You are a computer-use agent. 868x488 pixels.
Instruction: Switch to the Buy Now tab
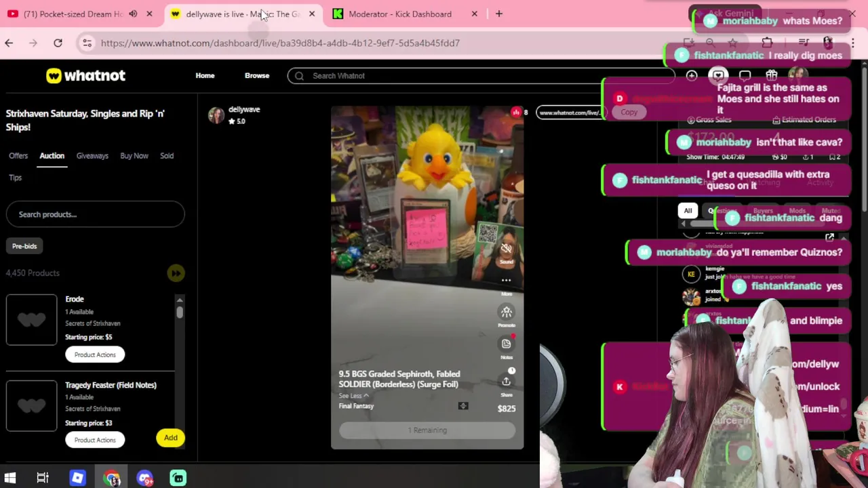coord(134,156)
